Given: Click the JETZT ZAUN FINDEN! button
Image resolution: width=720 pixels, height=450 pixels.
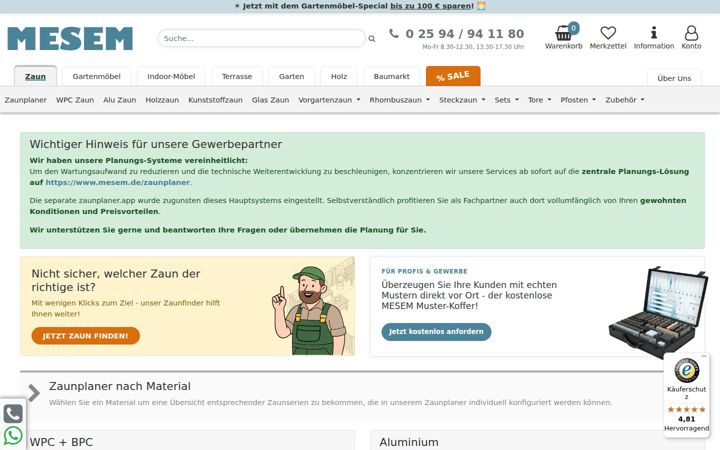Looking at the screenshot, I should point(85,336).
